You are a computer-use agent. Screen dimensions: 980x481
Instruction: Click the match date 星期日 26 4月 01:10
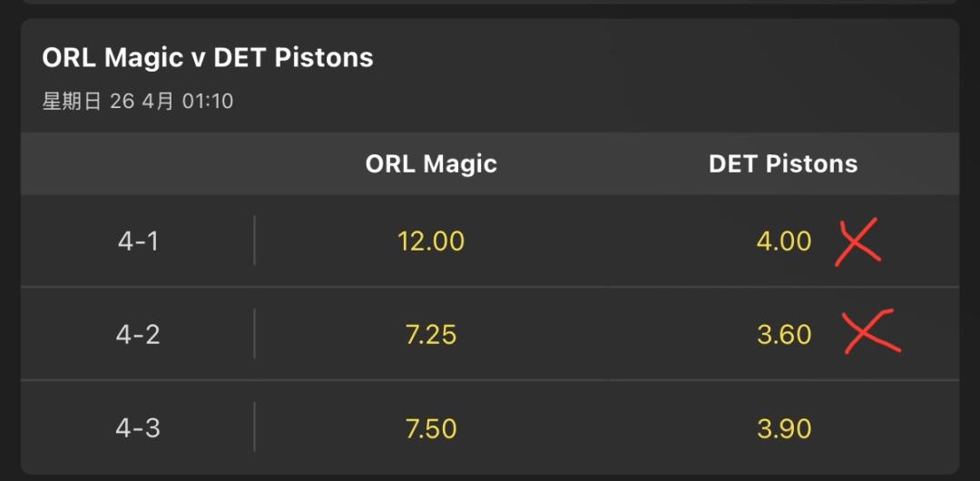click(x=138, y=101)
